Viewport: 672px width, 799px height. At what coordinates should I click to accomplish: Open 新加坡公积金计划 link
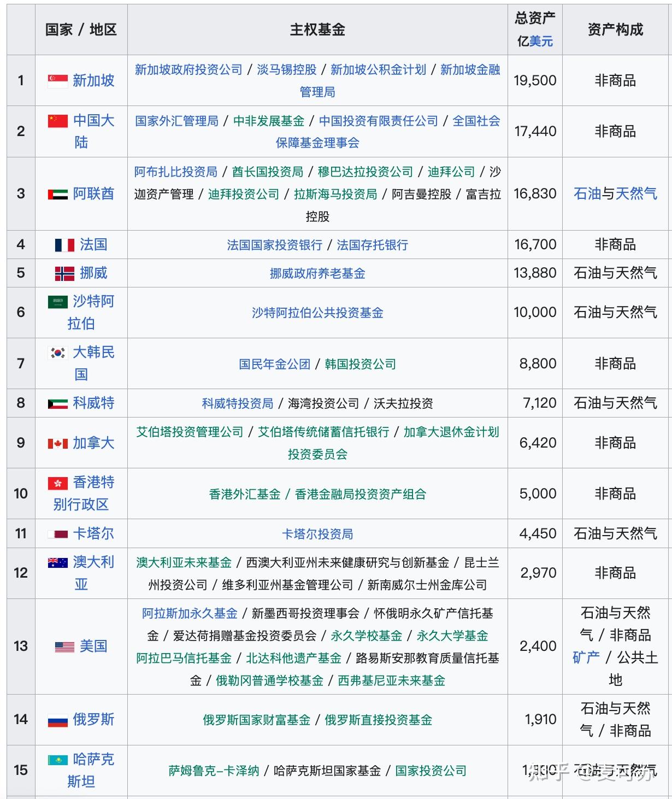point(378,70)
